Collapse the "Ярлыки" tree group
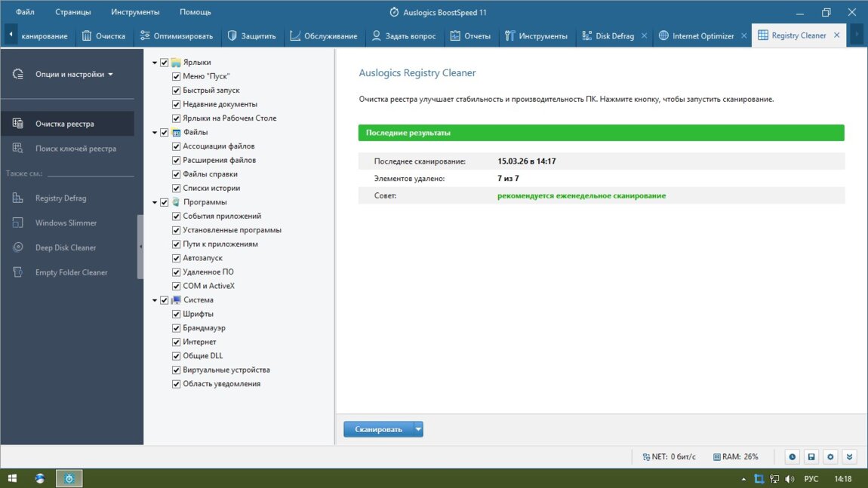The image size is (868, 488). tap(155, 63)
